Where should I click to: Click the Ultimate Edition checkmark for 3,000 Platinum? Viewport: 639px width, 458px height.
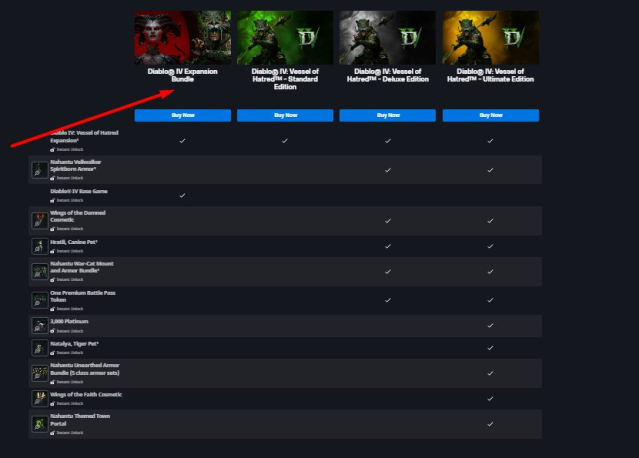[490, 325]
